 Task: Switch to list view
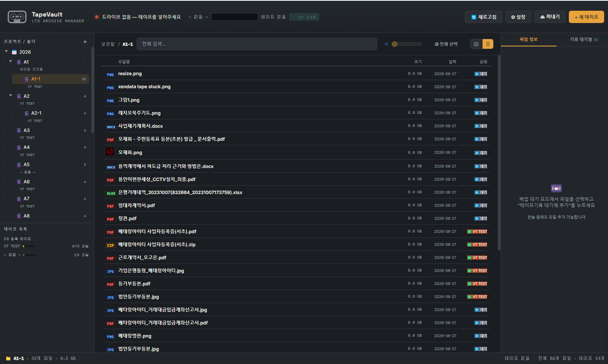(488, 44)
